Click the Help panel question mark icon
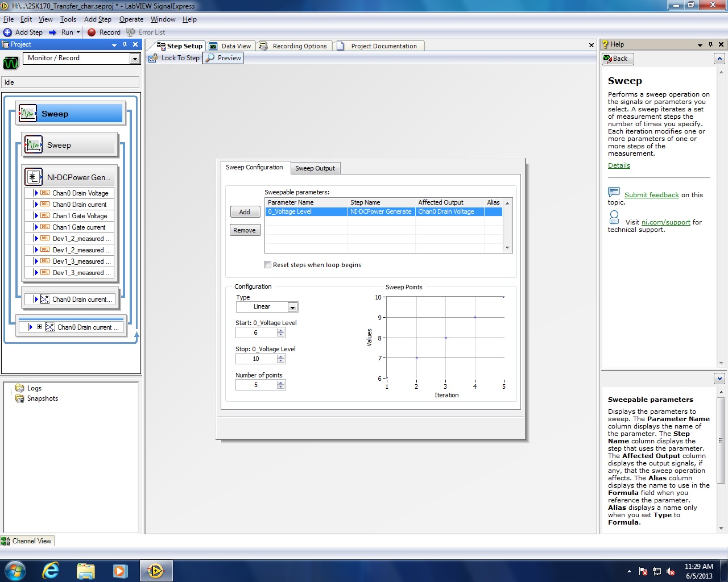This screenshot has width=728, height=582. coord(606,44)
